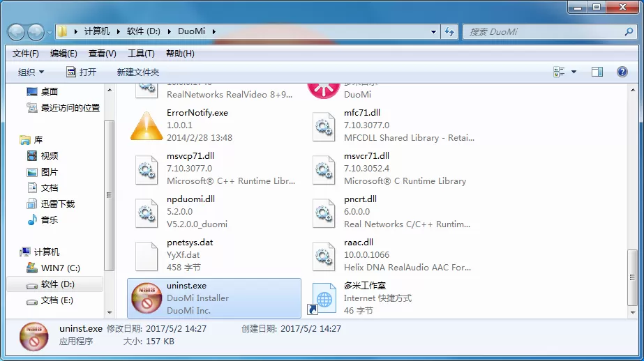Click the folder icon in address bar
644x361 pixels.
[62, 31]
